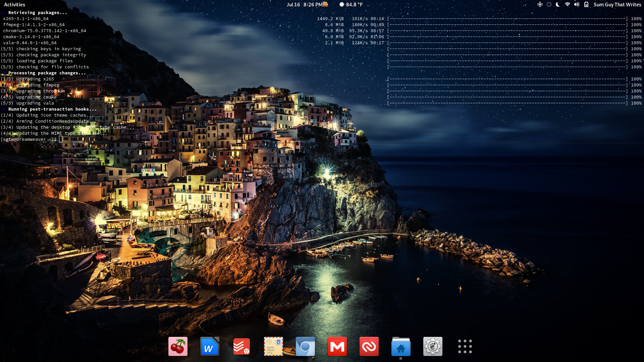644x362 pixels.
Task: Click the CPU chip indicator icon
Action: (x=540, y=5)
